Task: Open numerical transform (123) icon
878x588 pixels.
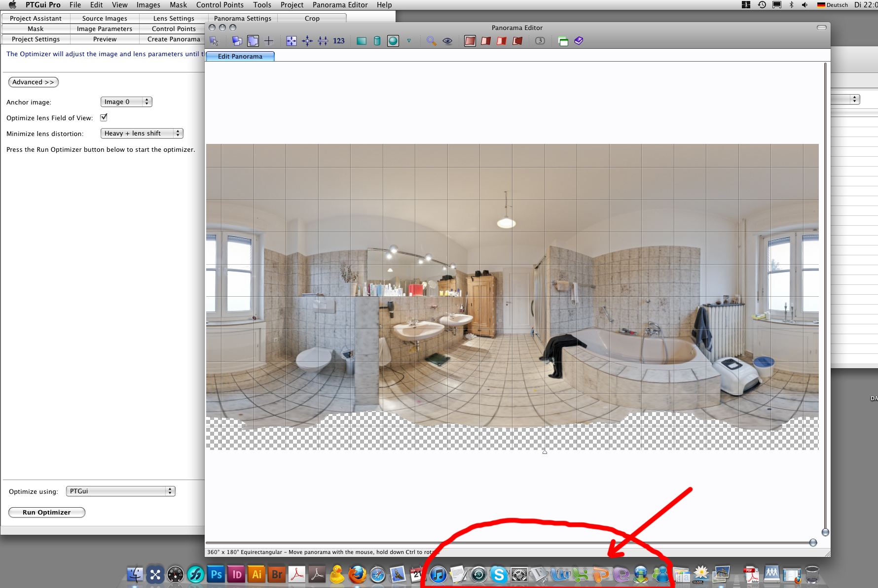Action: (x=339, y=41)
